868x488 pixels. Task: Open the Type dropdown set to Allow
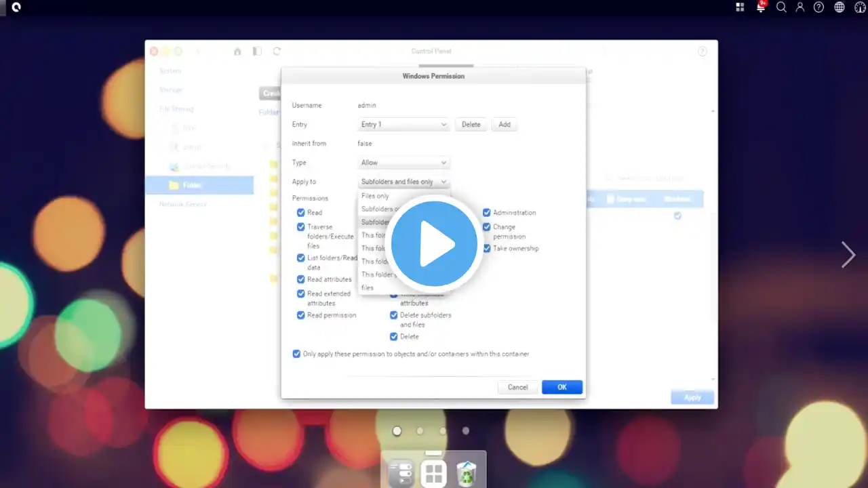pyautogui.click(x=404, y=163)
